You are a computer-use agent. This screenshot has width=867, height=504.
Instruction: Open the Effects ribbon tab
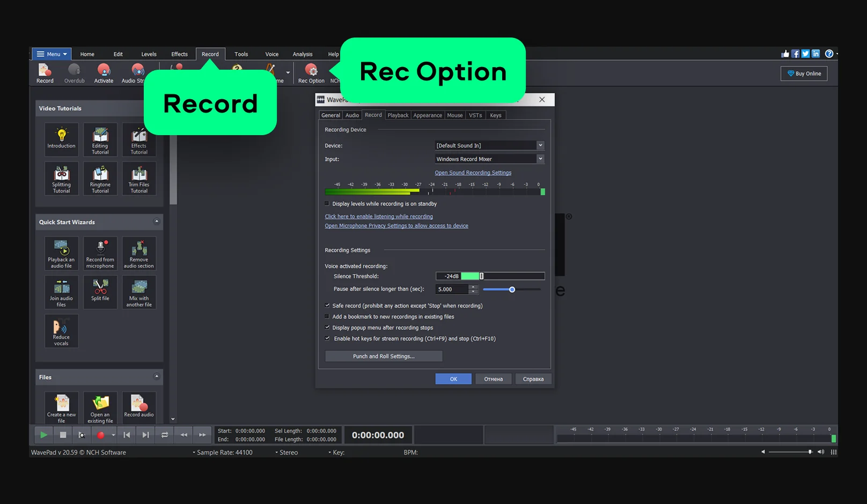tap(179, 54)
